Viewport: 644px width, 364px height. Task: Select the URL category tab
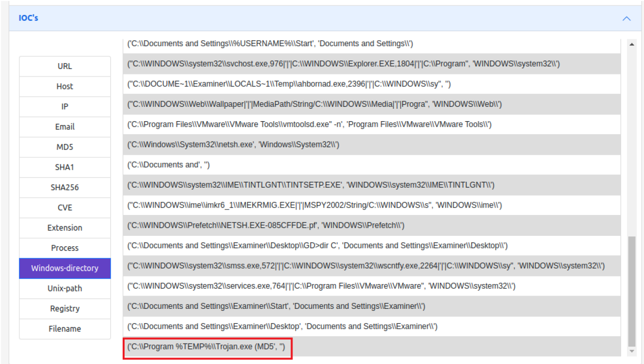pos(65,66)
